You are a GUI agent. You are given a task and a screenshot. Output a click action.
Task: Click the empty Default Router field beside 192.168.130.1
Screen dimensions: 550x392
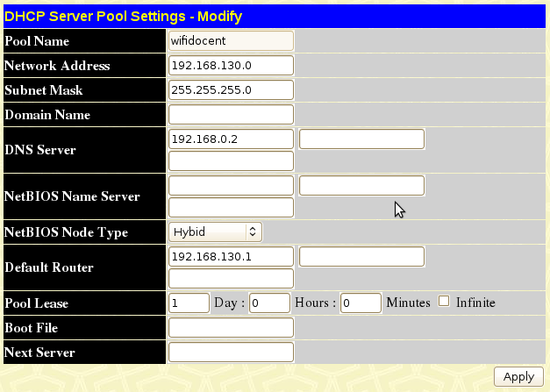click(x=361, y=256)
